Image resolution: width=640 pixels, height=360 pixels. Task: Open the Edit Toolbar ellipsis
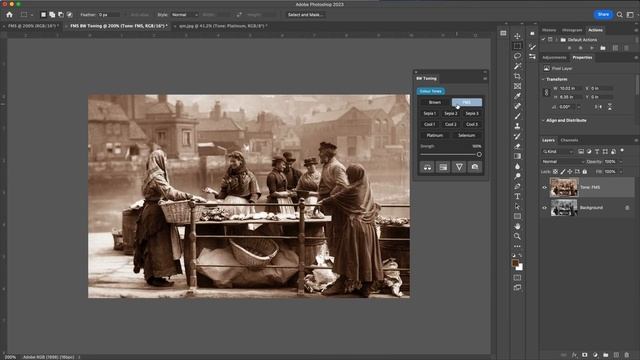click(517, 246)
